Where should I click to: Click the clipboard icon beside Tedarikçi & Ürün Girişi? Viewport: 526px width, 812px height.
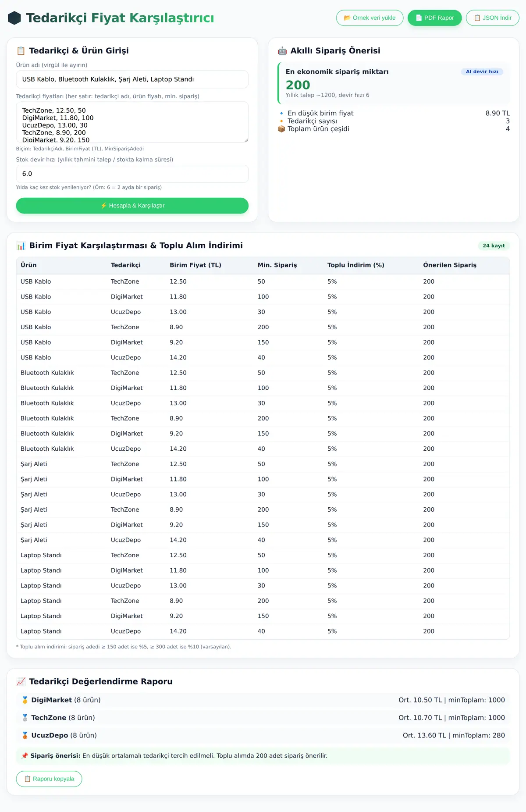click(21, 51)
